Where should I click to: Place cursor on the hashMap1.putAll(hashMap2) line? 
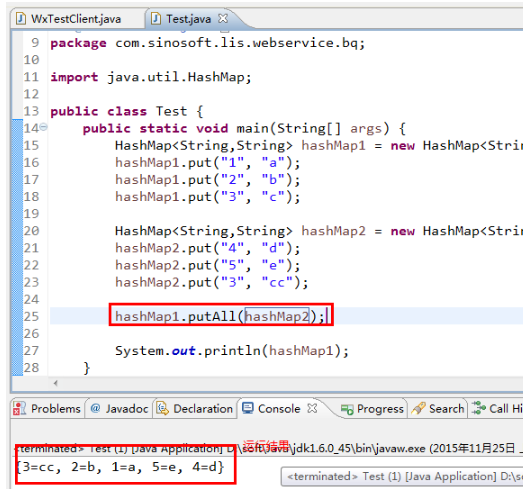coord(220,316)
